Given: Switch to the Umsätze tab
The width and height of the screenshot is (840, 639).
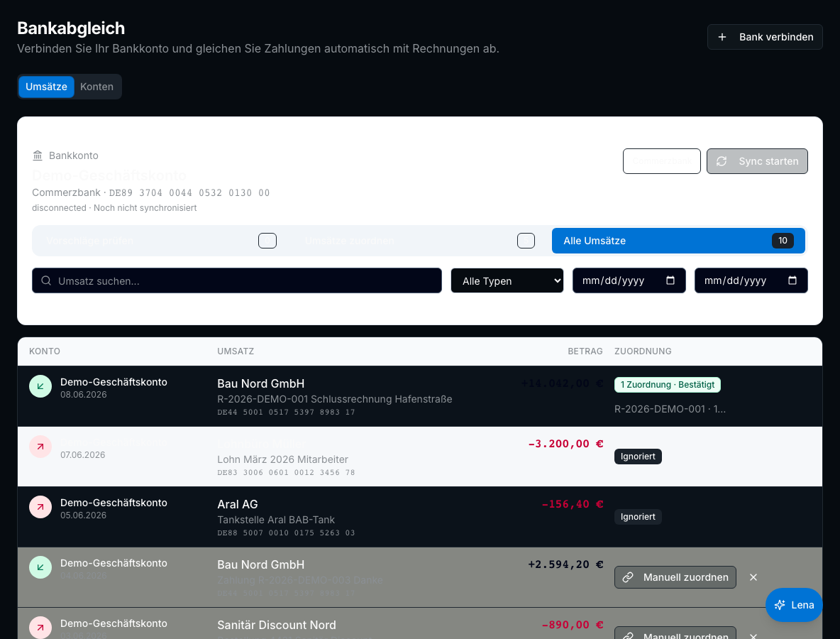Looking at the screenshot, I should click(x=46, y=87).
